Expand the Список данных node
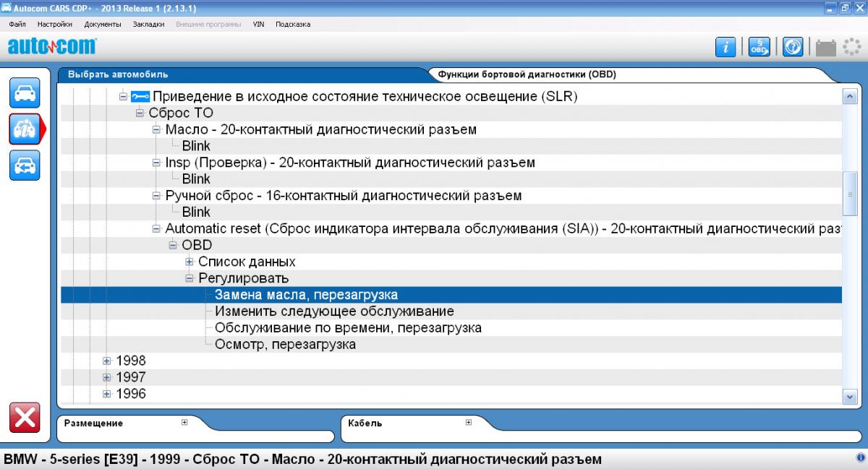The width and height of the screenshot is (868, 469). (x=190, y=262)
